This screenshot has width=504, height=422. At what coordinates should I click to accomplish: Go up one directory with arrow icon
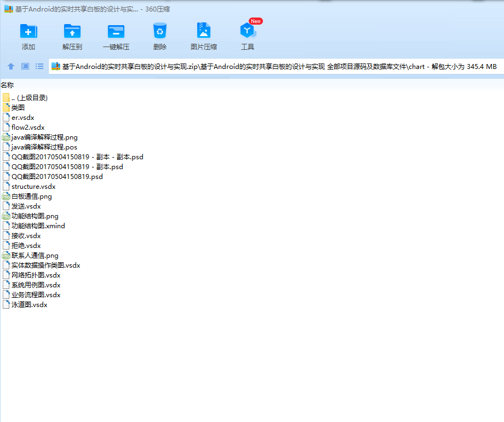coord(11,66)
